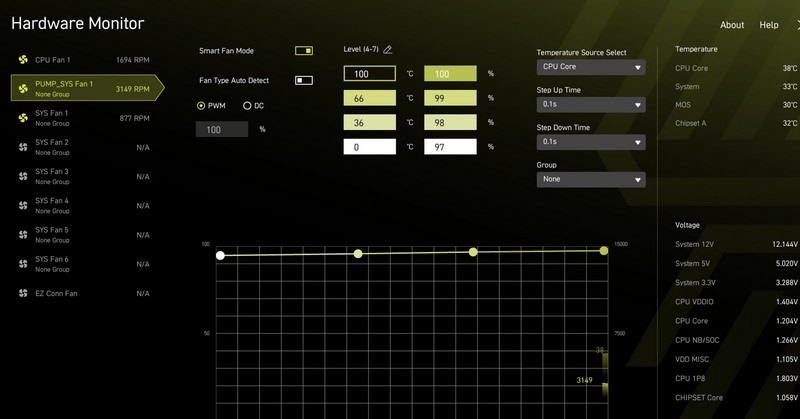Click the 66 °C temperature input field
The image size is (800, 419).
(x=369, y=98)
